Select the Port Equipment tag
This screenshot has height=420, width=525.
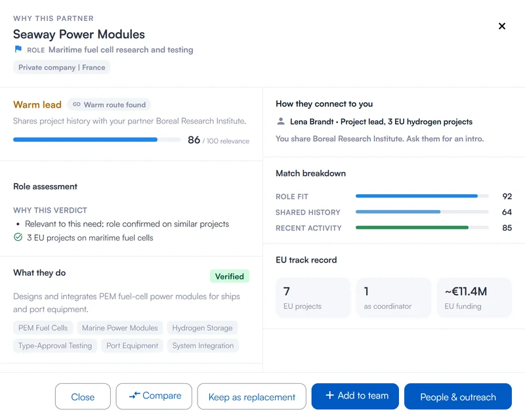132,346
